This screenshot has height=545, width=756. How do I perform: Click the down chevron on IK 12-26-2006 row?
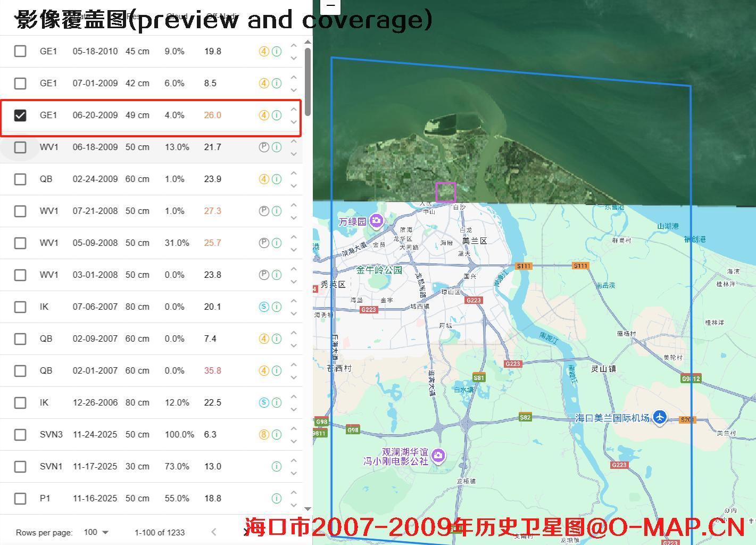tap(294, 409)
